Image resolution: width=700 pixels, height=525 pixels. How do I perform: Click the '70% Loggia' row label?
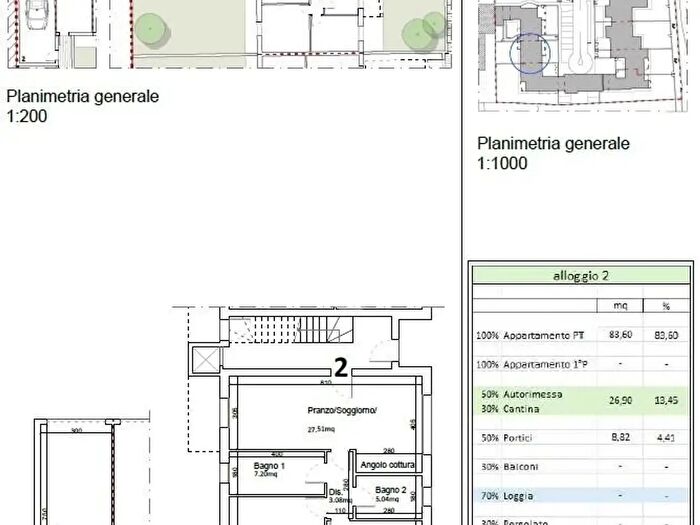507,496
